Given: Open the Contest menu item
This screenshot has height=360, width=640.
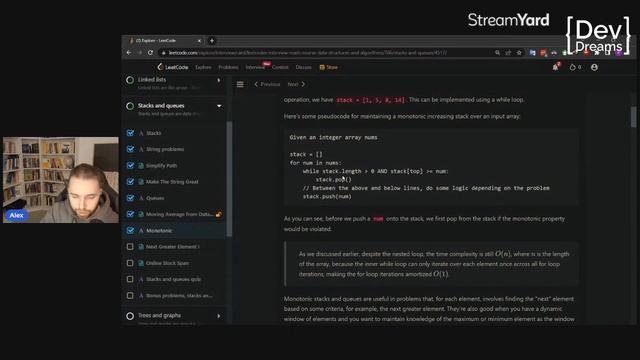Looking at the screenshot, I should point(280,67).
